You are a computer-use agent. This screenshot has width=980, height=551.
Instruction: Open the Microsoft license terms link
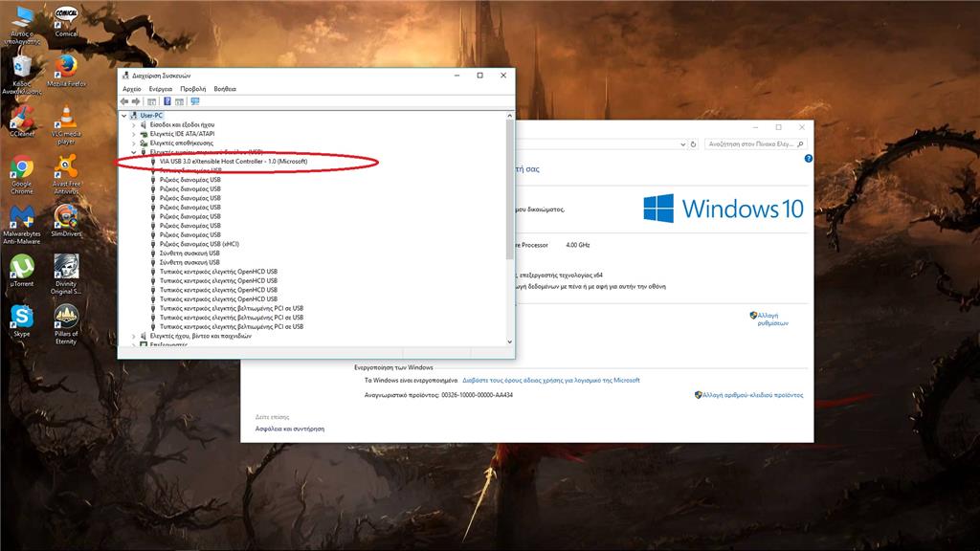pos(551,380)
